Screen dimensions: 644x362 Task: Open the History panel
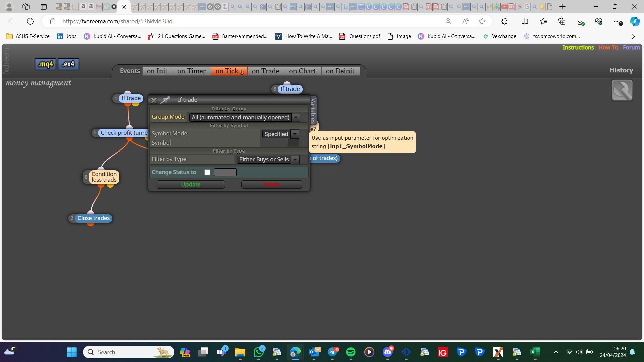(621, 70)
